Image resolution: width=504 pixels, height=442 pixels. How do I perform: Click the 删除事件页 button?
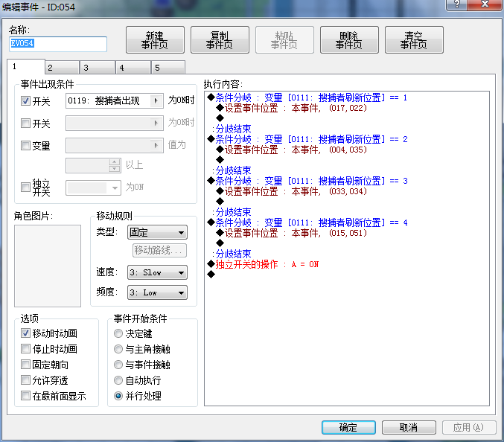coord(349,40)
